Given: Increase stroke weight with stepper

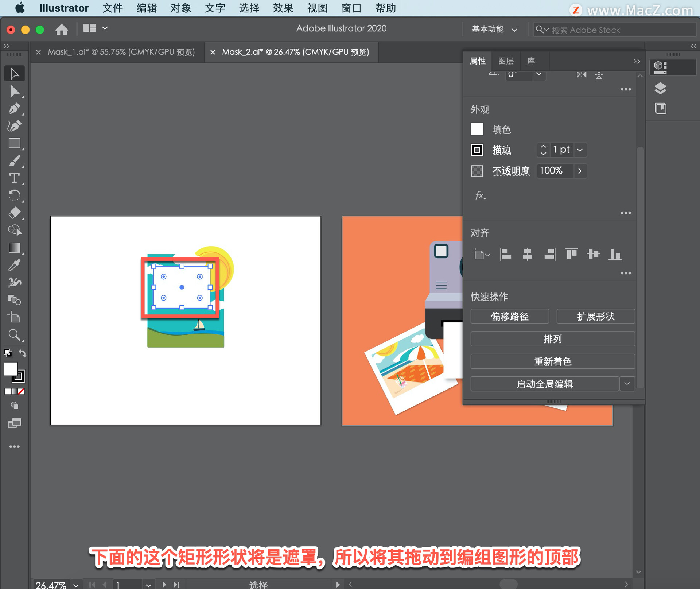Looking at the screenshot, I should (543, 146).
